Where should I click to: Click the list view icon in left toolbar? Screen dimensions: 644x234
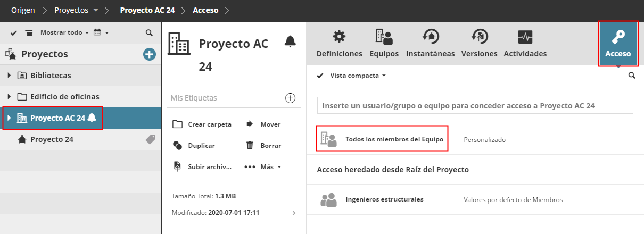tap(29, 32)
